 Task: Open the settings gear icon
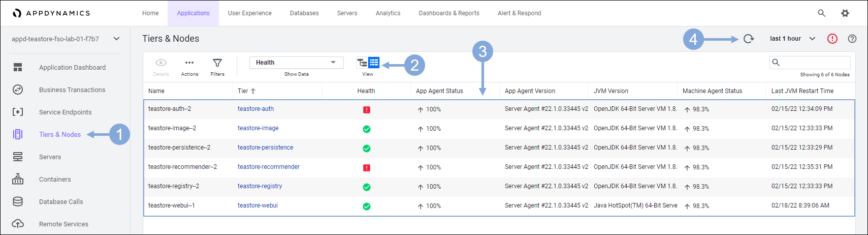tap(845, 13)
